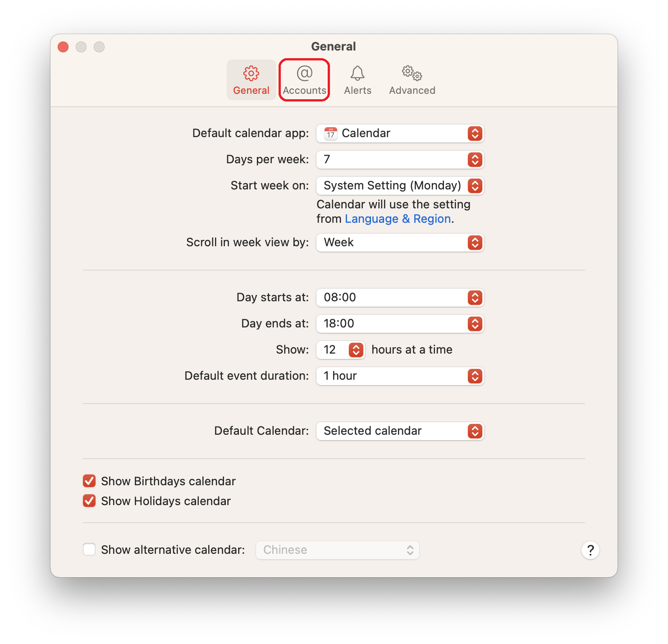Select the General gear tab
668x644 pixels.
251,80
